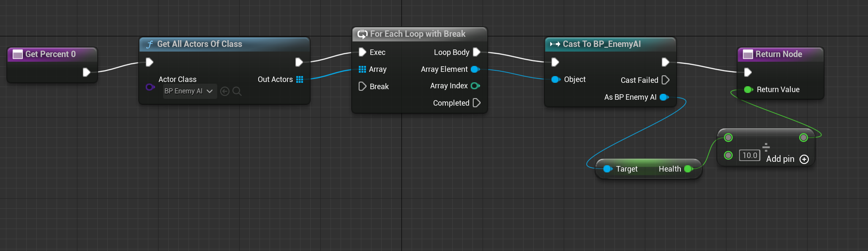The width and height of the screenshot is (868, 251).
Task: Click the Array Element output pin
Action: 475,69
